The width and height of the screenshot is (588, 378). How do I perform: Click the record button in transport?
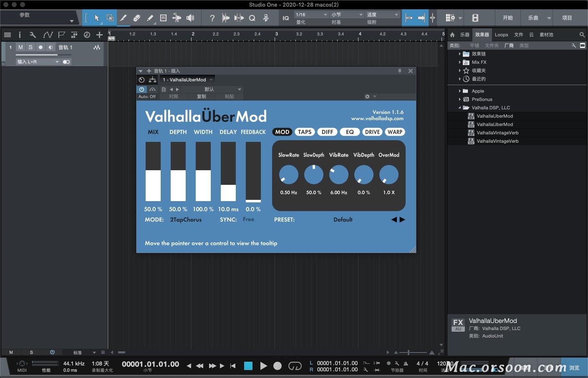pyautogui.click(x=278, y=366)
